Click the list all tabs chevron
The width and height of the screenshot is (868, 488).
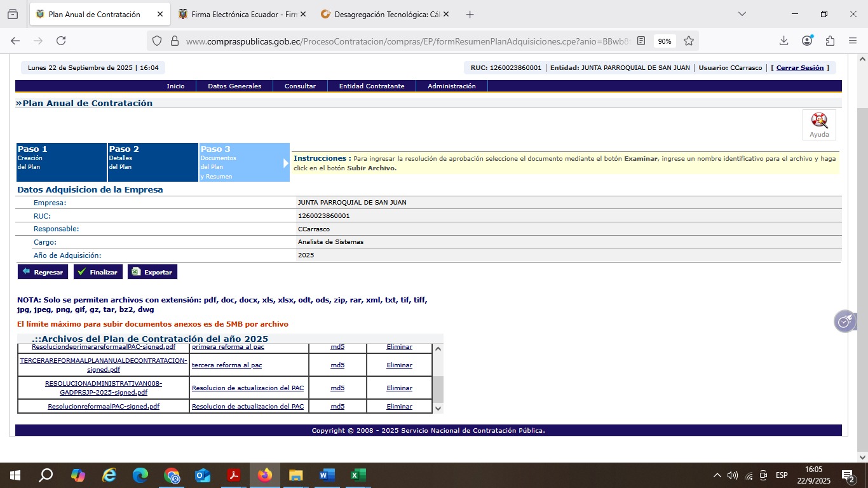pos(742,14)
